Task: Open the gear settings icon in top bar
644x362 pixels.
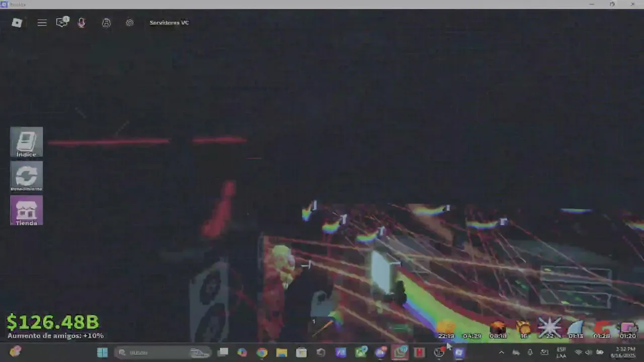Action: pyautogui.click(x=130, y=23)
